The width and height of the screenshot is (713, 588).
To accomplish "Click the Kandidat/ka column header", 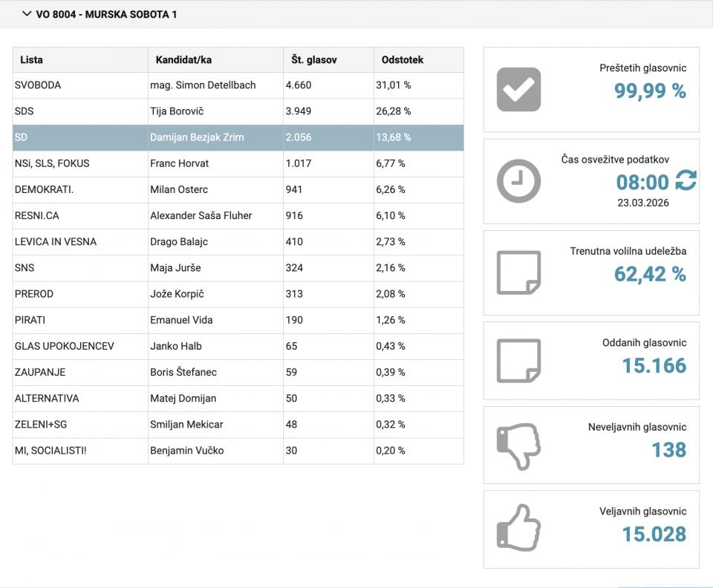I will [183, 59].
